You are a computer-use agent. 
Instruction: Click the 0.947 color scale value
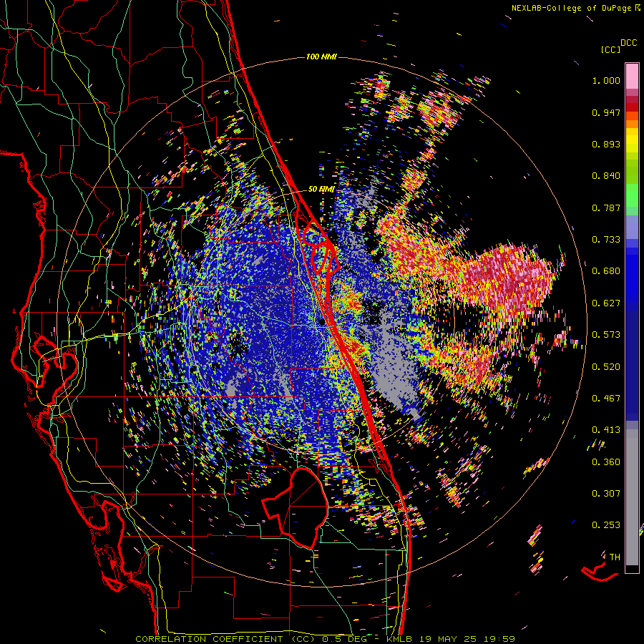(606, 112)
